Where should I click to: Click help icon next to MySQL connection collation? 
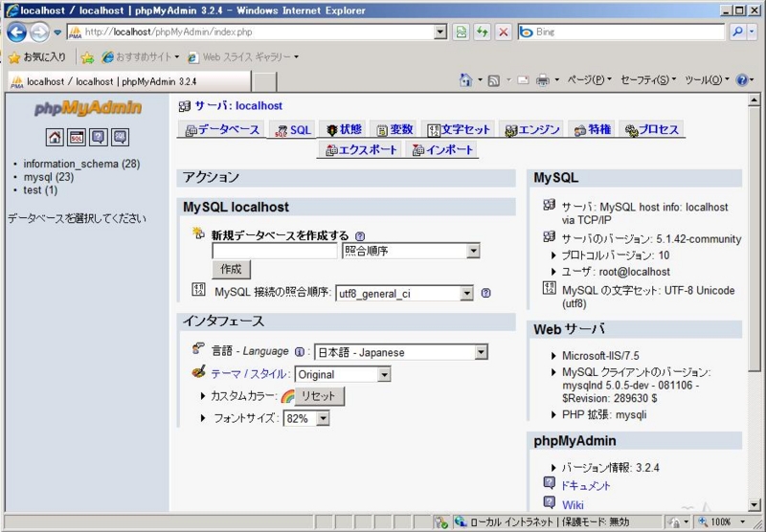(x=485, y=293)
